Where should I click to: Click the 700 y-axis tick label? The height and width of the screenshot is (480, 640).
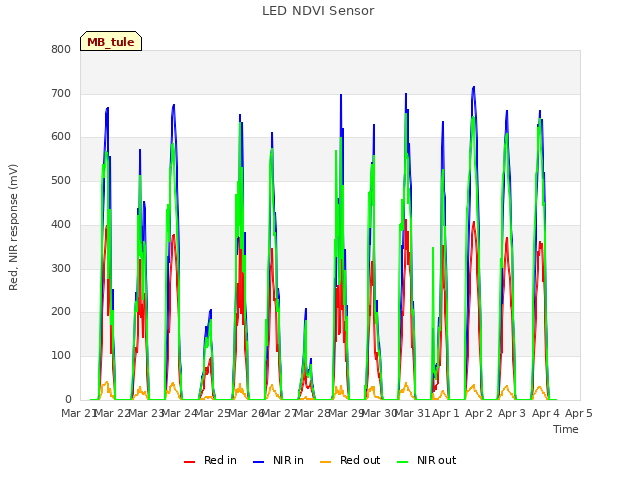(61, 93)
